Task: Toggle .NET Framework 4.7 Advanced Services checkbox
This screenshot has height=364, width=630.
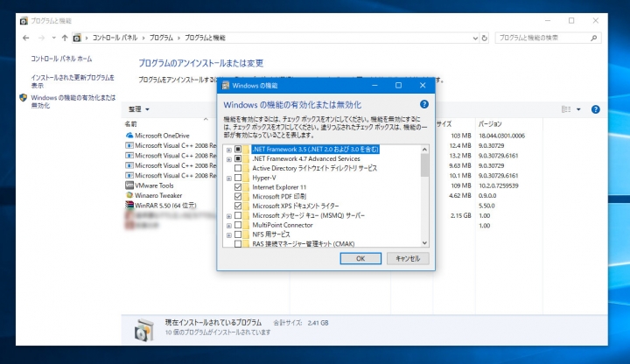Action: (238, 158)
